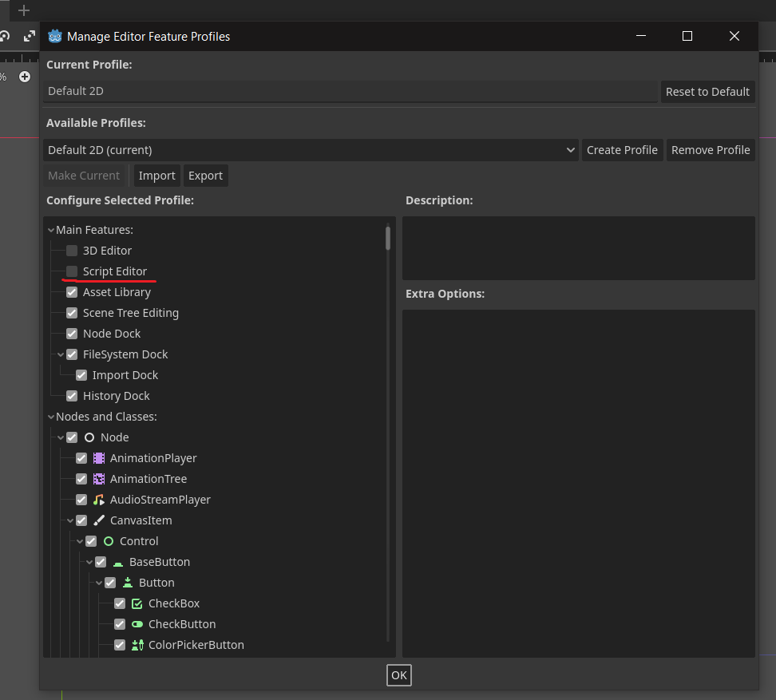Click the CanvasItem brush icon

tap(100, 520)
